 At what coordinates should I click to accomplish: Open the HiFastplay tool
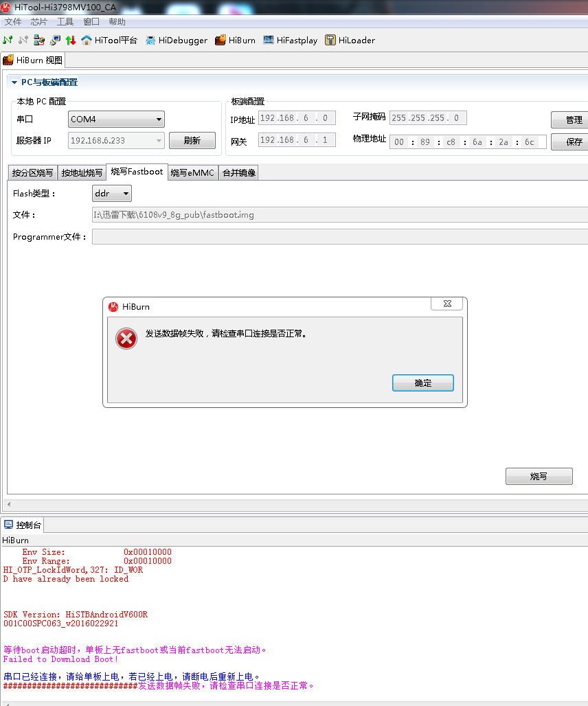tap(291, 40)
